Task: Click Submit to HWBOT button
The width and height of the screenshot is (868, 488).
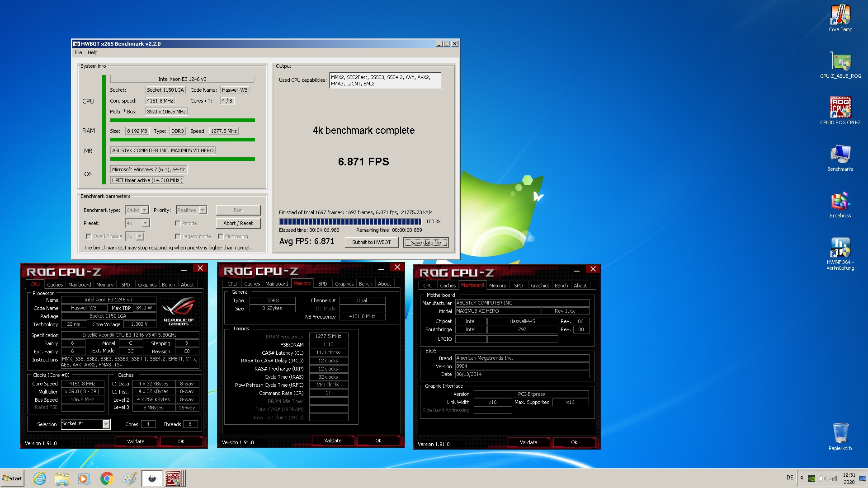Action: coord(372,242)
